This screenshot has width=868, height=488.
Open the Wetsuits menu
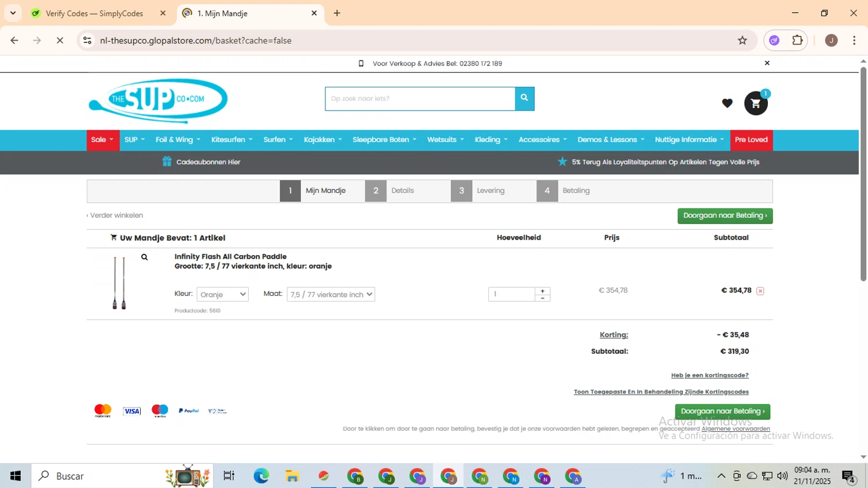pyautogui.click(x=445, y=140)
